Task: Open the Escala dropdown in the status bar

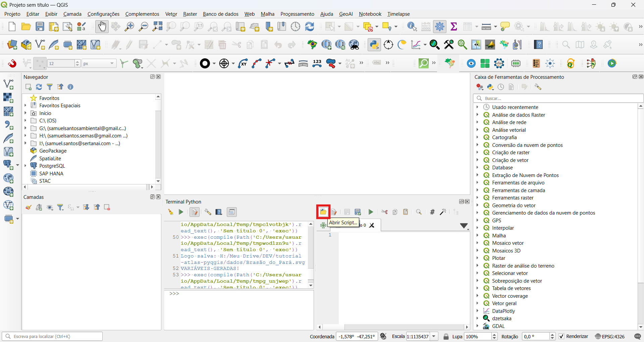Action: point(434,336)
